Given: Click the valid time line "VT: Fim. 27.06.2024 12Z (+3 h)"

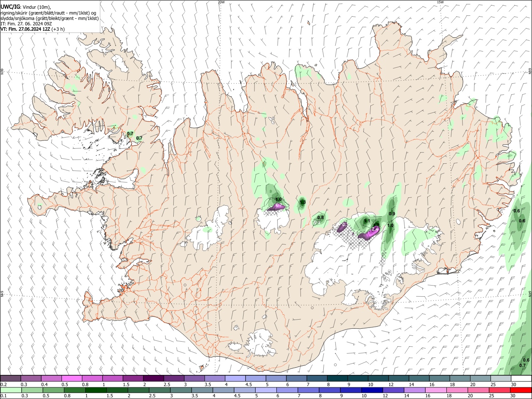Looking at the screenshot, I should pyautogui.click(x=32, y=29).
